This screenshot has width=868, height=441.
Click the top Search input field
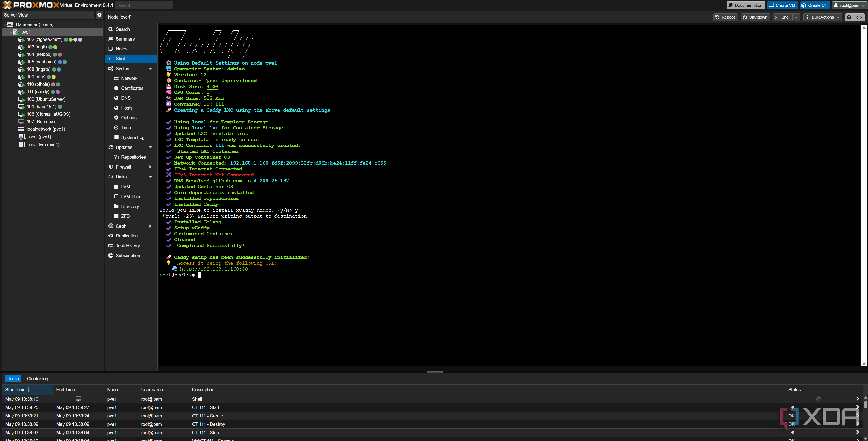(x=144, y=5)
